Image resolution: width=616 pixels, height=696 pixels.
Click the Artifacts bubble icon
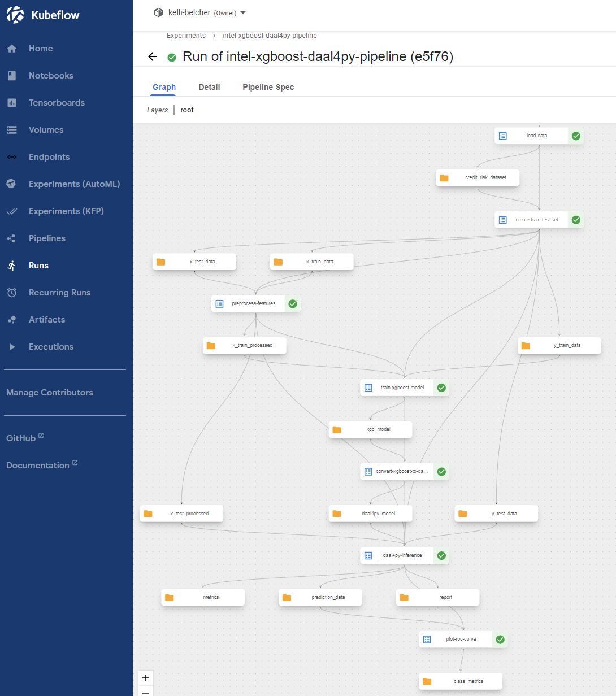pyautogui.click(x=12, y=320)
